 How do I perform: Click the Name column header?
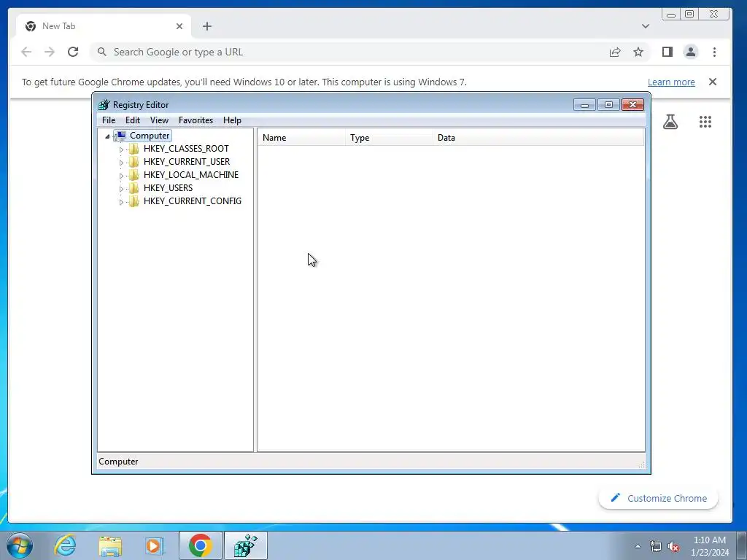tap(301, 138)
